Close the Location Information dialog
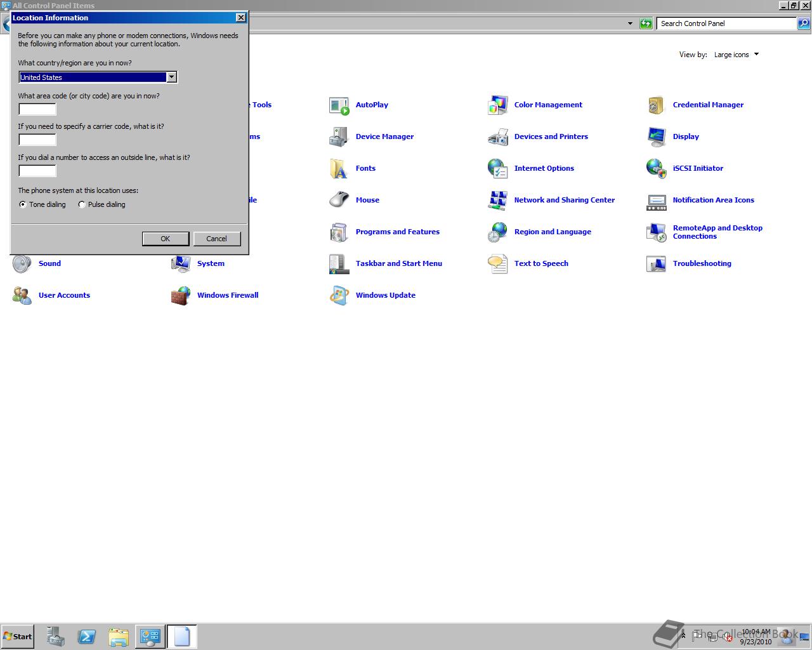This screenshot has height=650, width=812. 240,18
